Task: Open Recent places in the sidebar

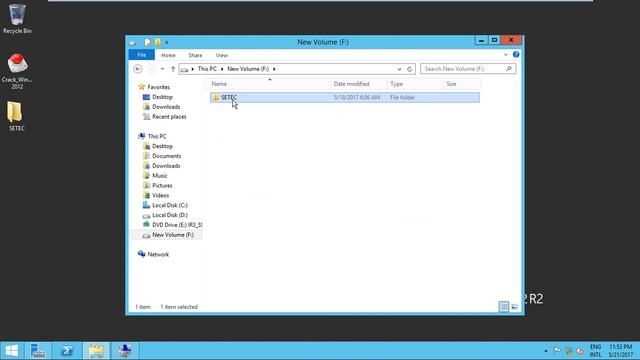Action: point(169,117)
